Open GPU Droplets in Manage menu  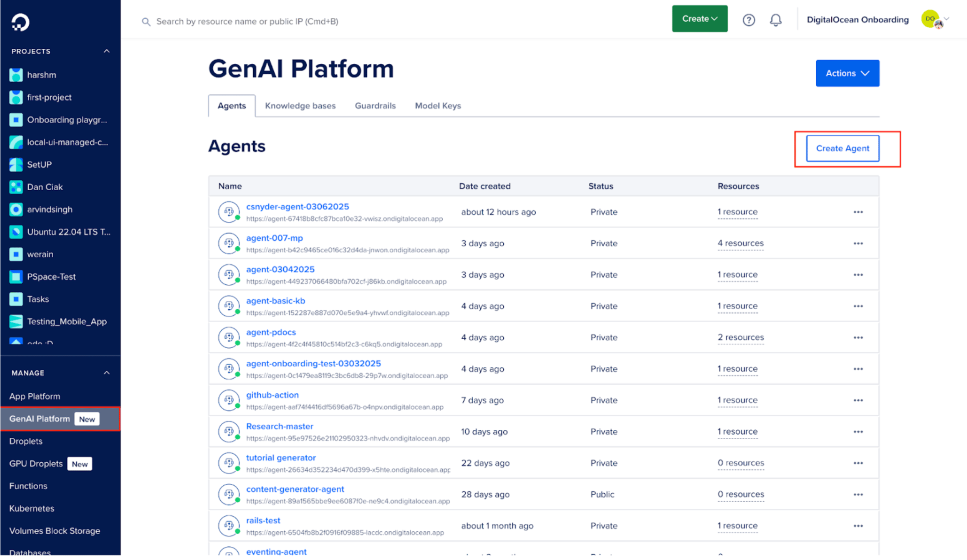coord(36,464)
